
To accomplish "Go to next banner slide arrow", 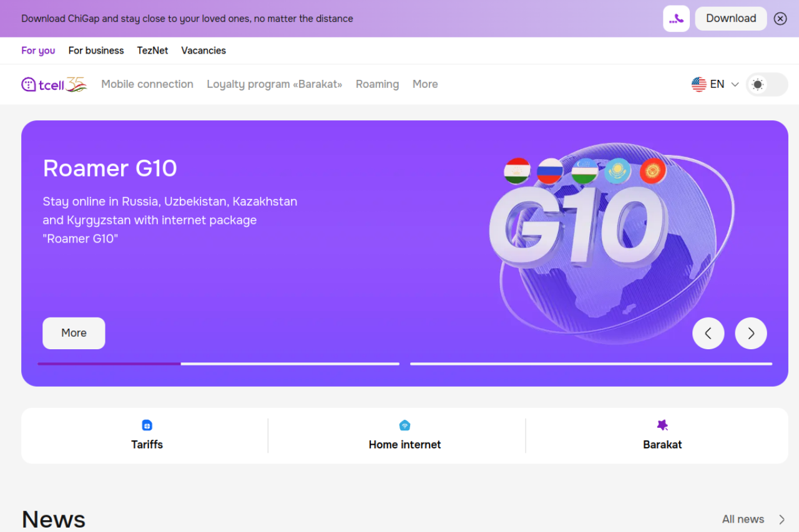I will pyautogui.click(x=751, y=333).
